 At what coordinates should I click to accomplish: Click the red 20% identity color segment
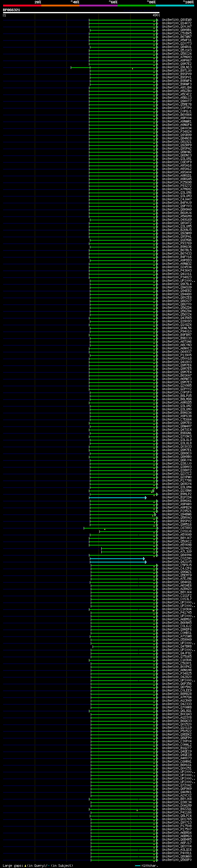pos(22,6)
